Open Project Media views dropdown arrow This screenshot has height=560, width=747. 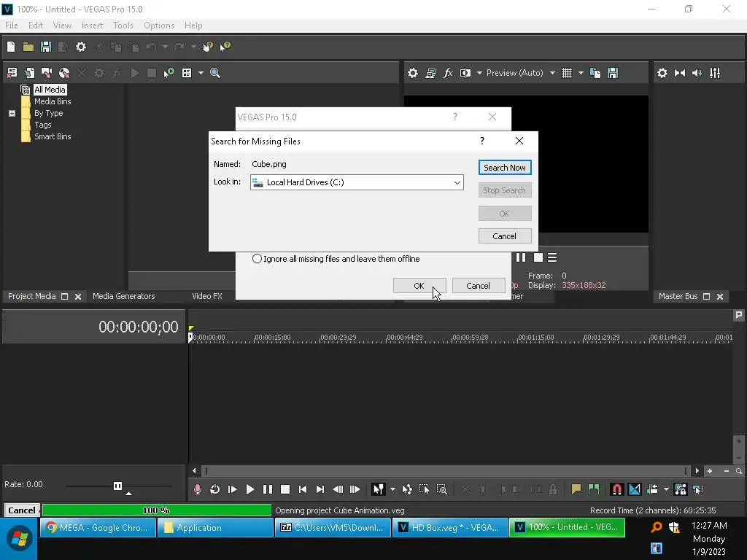point(201,73)
